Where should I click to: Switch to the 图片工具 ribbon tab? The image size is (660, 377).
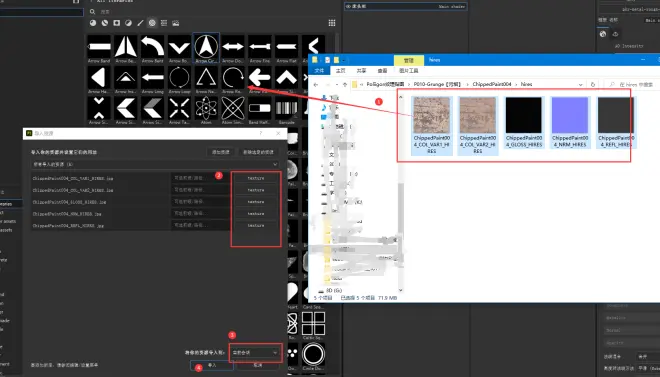click(408, 71)
